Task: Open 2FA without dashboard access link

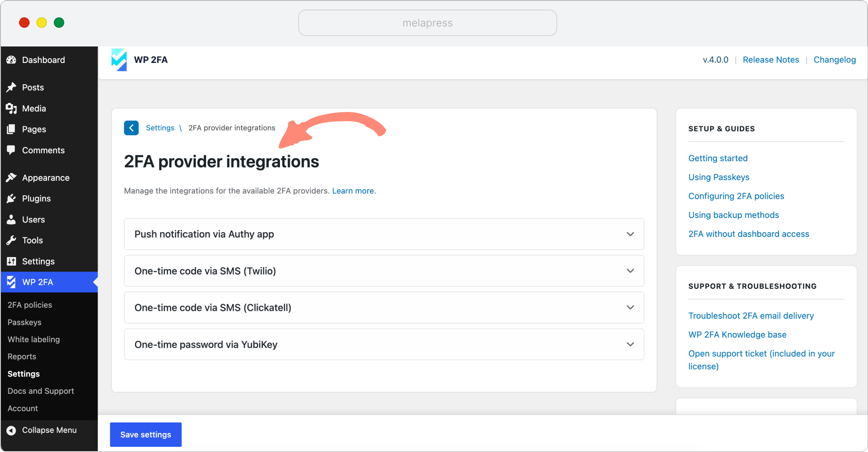Action: click(x=749, y=234)
